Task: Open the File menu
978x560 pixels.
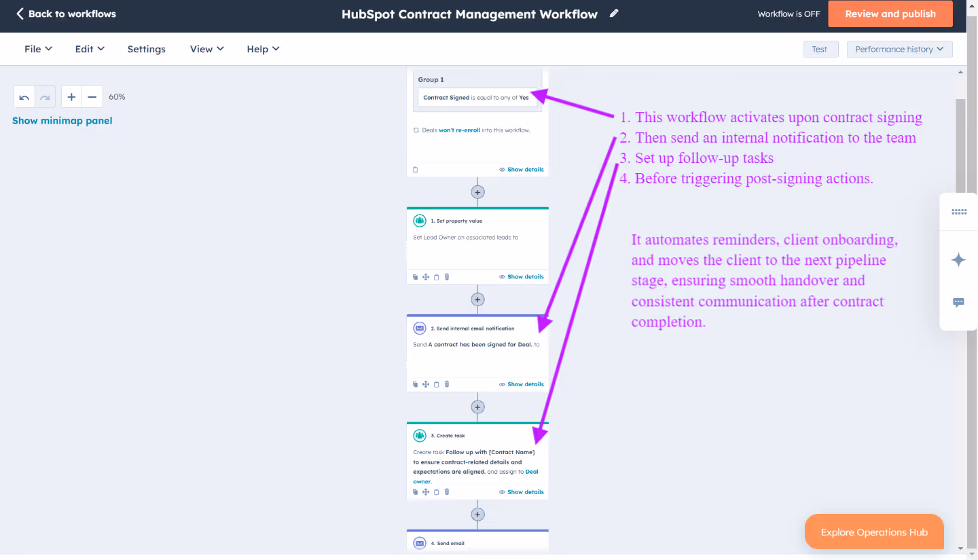Action: 37,48
